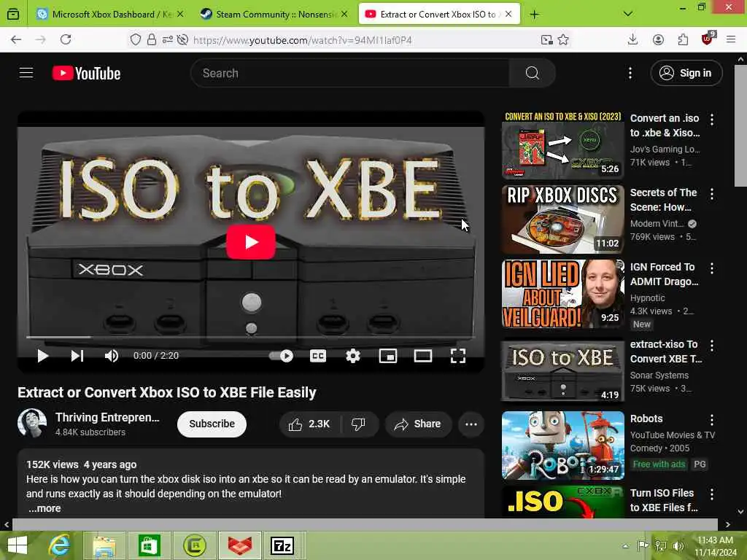Open options menu for 'Turn ISO Files' video

pos(712,494)
